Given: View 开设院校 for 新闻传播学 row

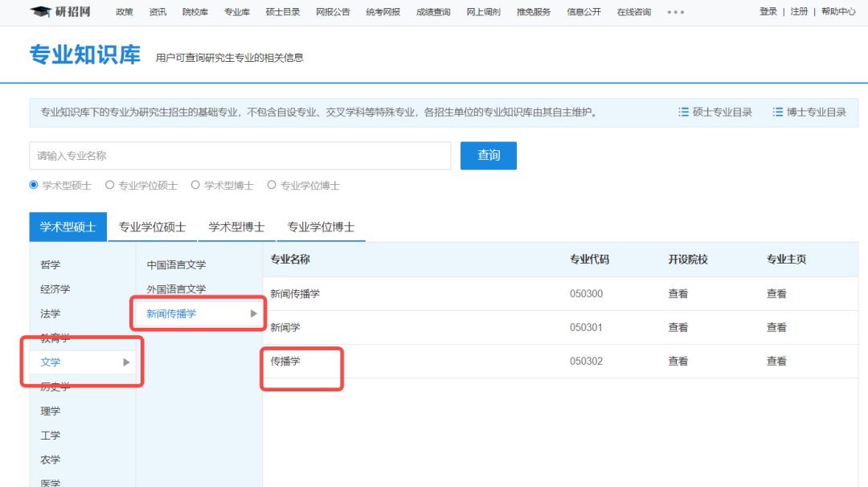Looking at the screenshot, I should click(678, 294).
